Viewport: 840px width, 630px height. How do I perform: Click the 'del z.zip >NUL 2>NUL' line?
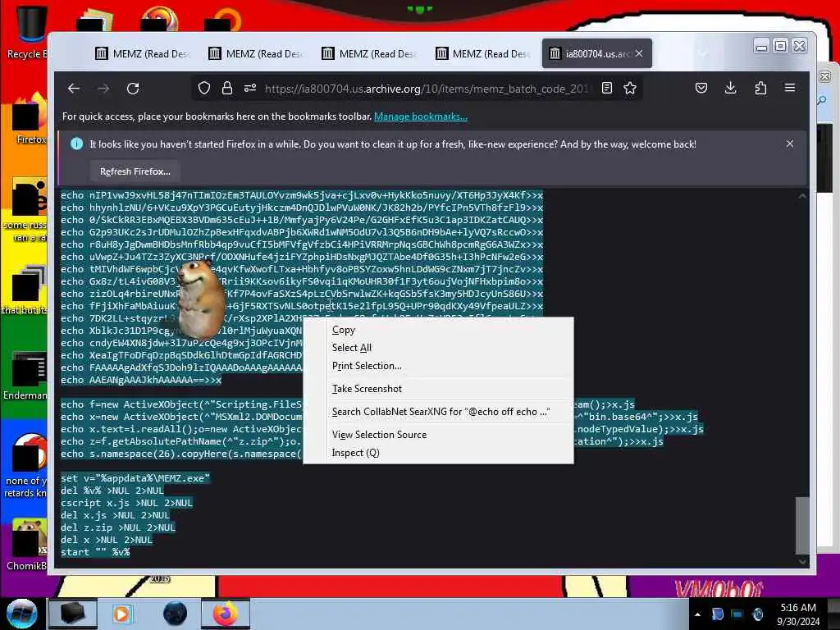pos(118,527)
